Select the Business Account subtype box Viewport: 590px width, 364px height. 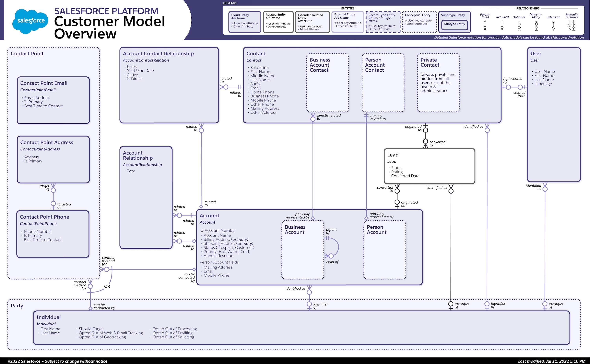point(303,250)
